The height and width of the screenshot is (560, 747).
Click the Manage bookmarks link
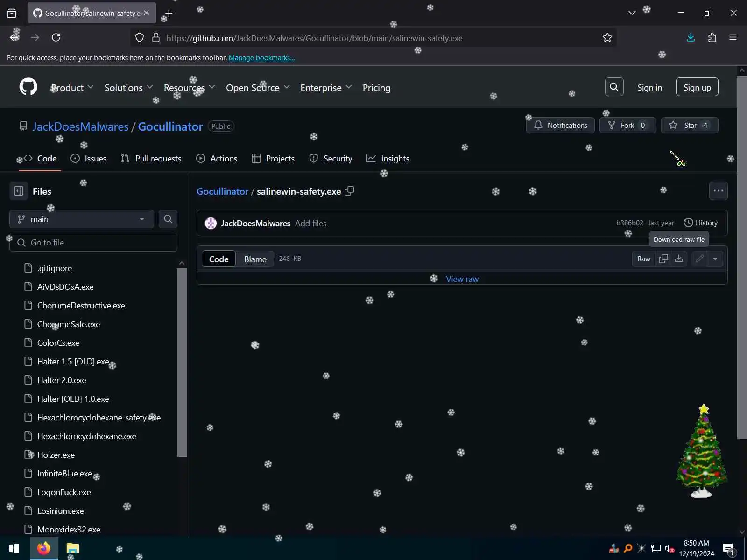click(261, 57)
